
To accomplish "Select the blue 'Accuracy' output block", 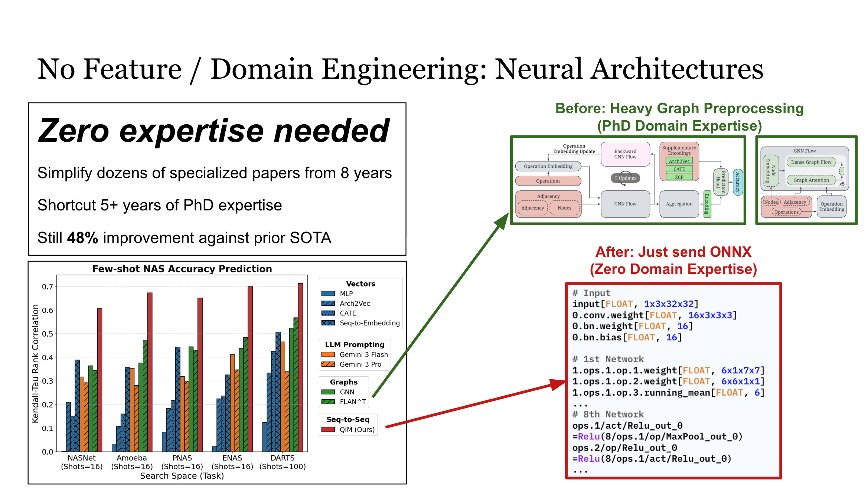I will coord(738,182).
